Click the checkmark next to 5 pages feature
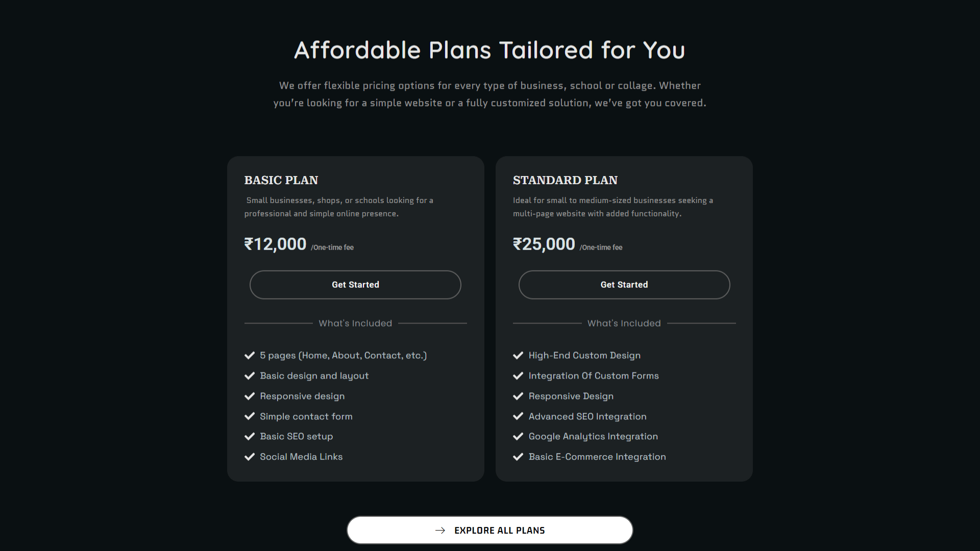 point(250,356)
